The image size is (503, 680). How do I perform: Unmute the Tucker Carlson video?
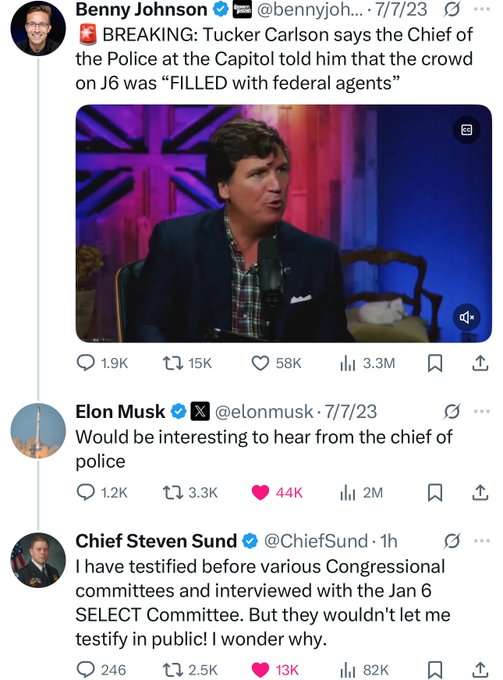[x=467, y=318]
